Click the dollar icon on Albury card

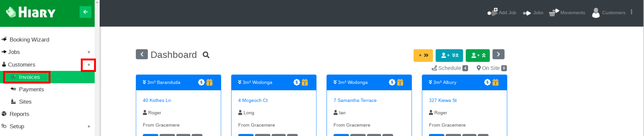(487, 82)
